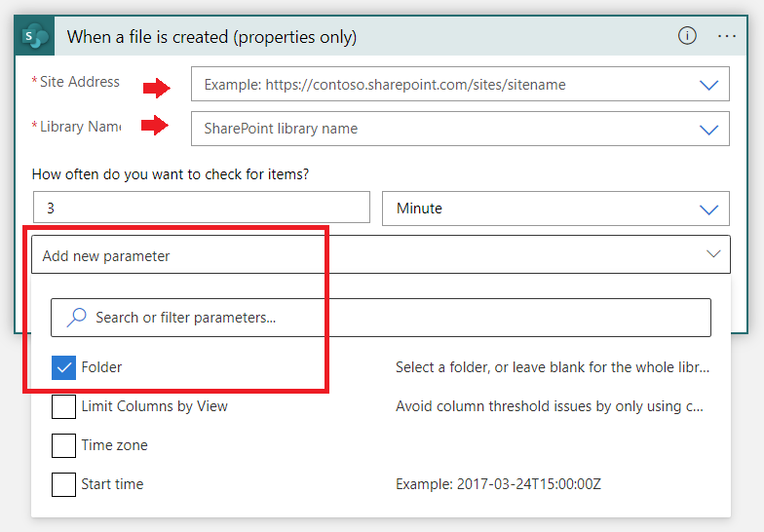Click the search magnifier icon
Screen dimensions: 764x532
click(x=76, y=318)
